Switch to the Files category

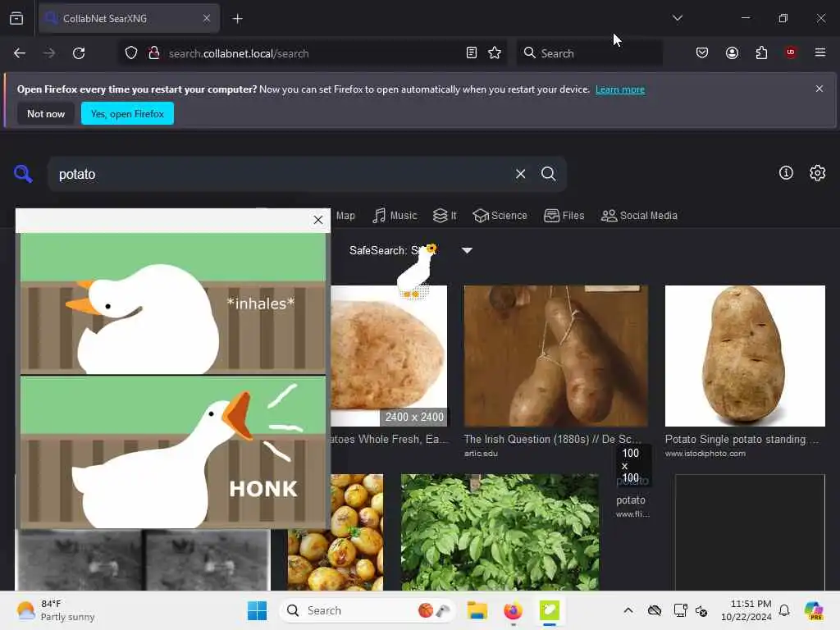pos(564,216)
